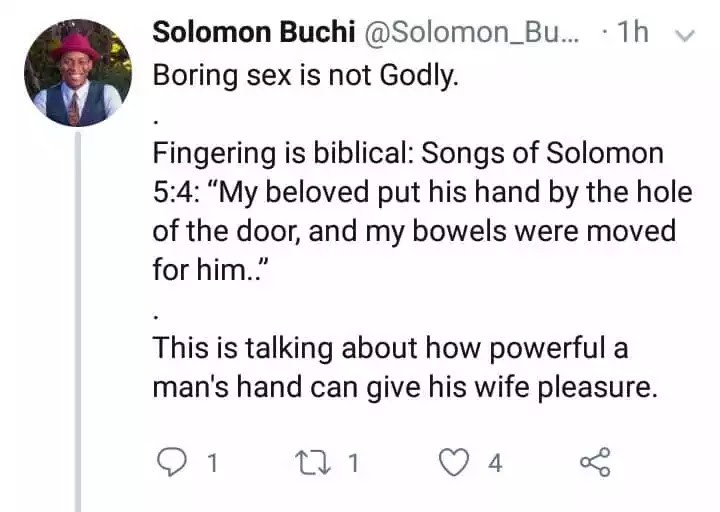The image size is (720, 512).
Task: View the reply count of 1
Action: (212, 463)
